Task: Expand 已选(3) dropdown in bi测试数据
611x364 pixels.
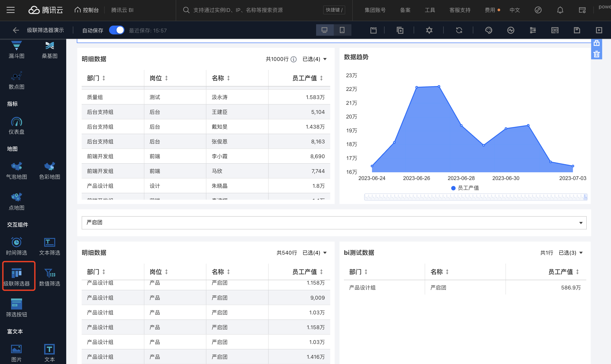Action: coord(571,253)
